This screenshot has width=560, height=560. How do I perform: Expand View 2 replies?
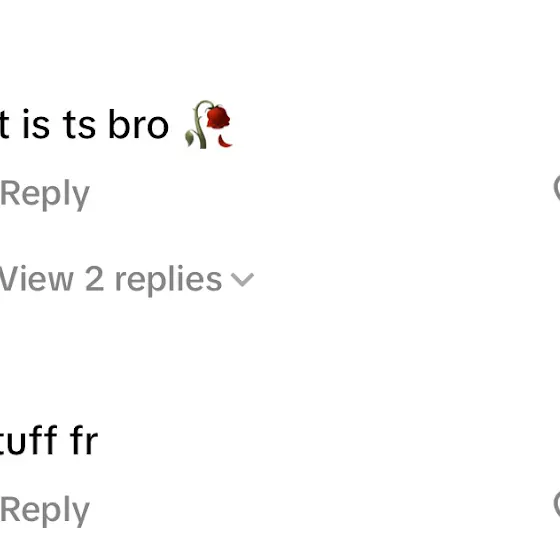coord(126,280)
